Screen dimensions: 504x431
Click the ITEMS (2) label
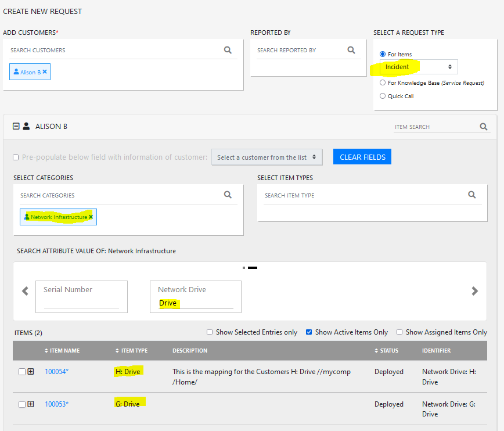(x=28, y=333)
